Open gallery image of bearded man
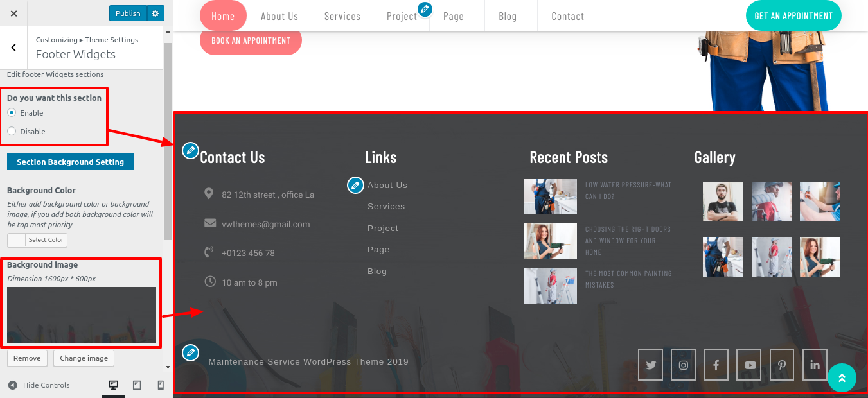Screen dimensions: 868x398 point(723,202)
